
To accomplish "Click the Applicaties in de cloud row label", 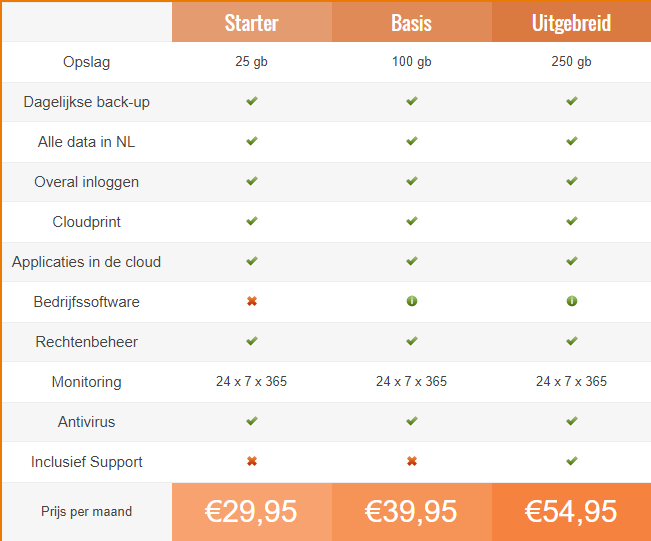I will pos(86,262).
